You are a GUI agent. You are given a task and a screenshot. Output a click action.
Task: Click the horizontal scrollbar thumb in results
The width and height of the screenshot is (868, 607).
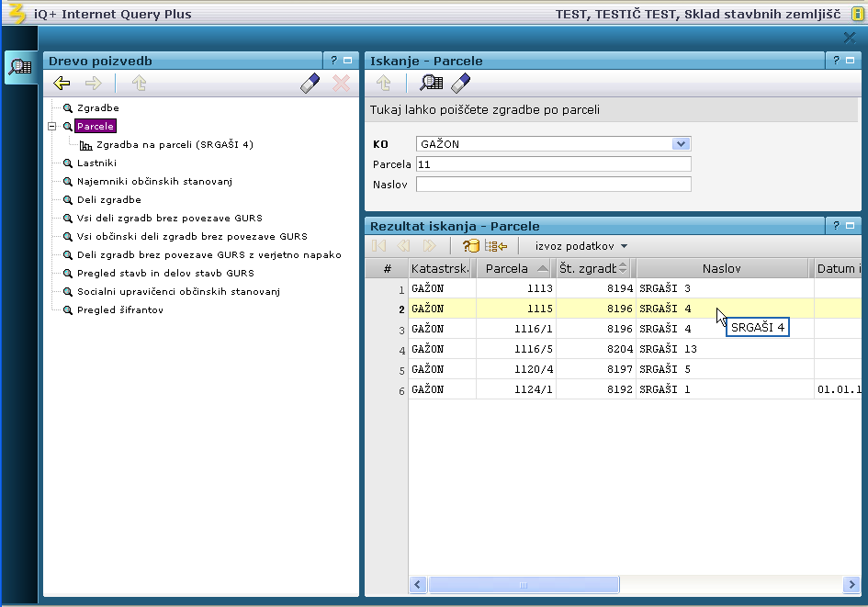click(x=524, y=585)
